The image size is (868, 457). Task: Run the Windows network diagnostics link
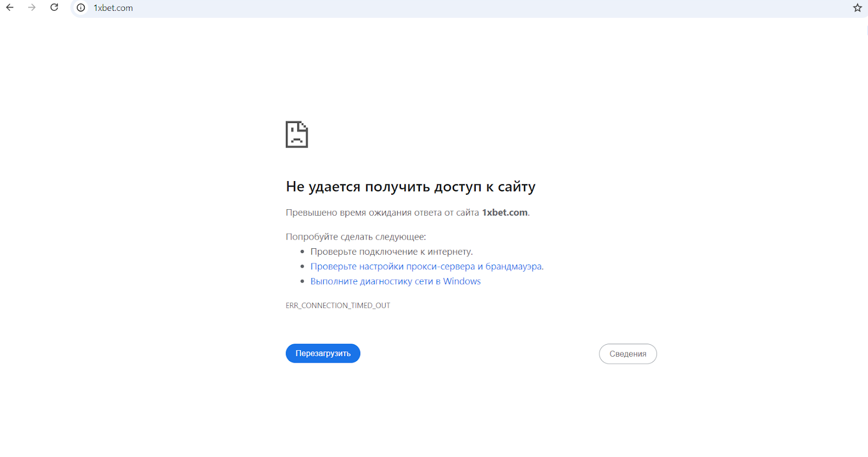point(395,281)
